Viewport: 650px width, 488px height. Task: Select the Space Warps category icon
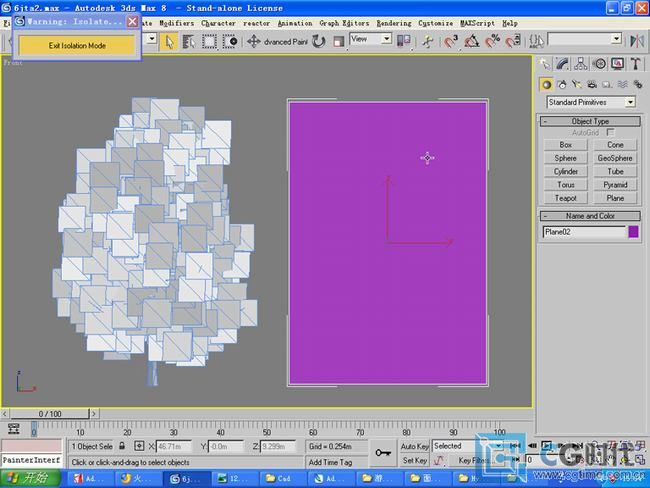(622, 85)
